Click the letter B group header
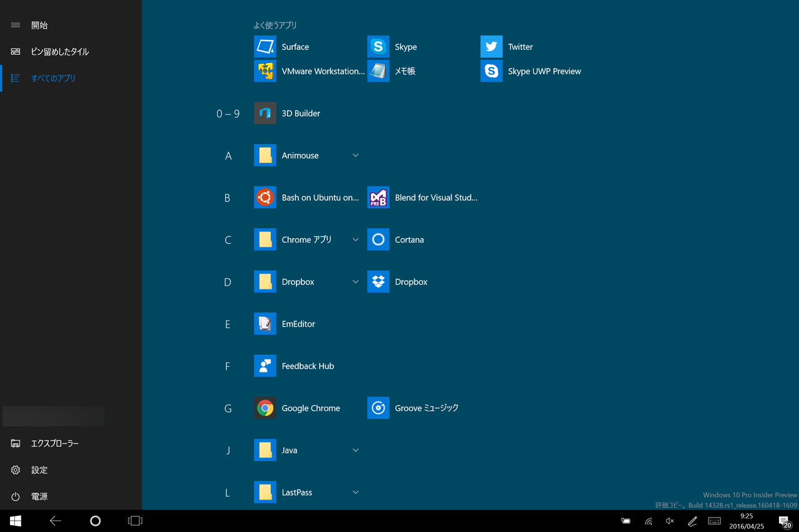 tap(227, 198)
